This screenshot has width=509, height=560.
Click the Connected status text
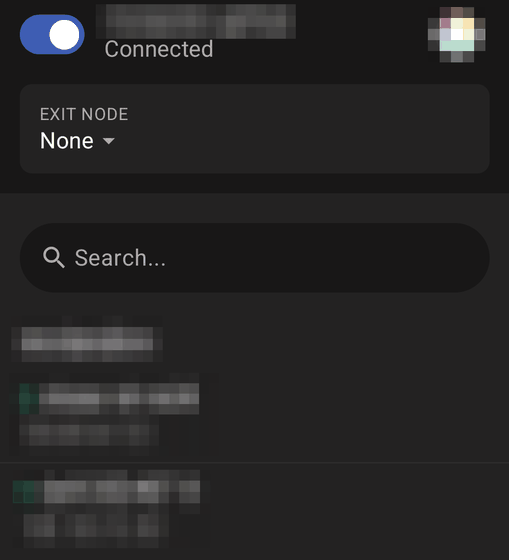pyautogui.click(x=159, y=49)
